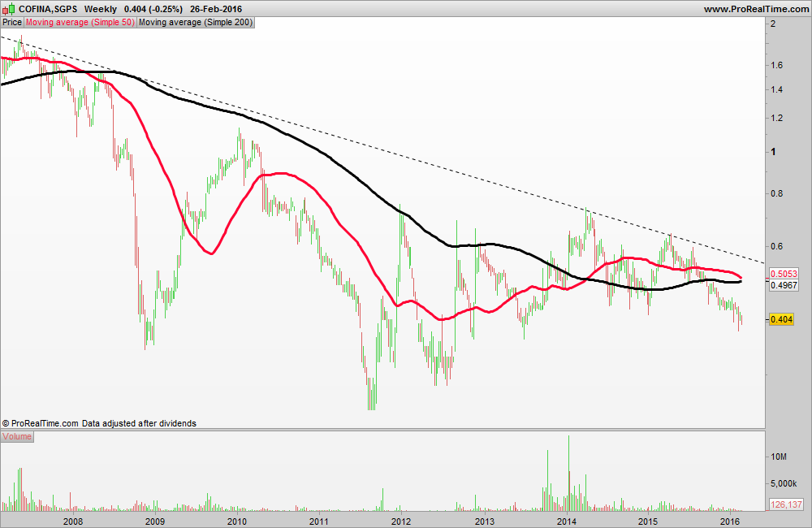Click the candlestick chart icon beside COFINA,SGPS
Screen dimensions: 812x528
(9, 9)
